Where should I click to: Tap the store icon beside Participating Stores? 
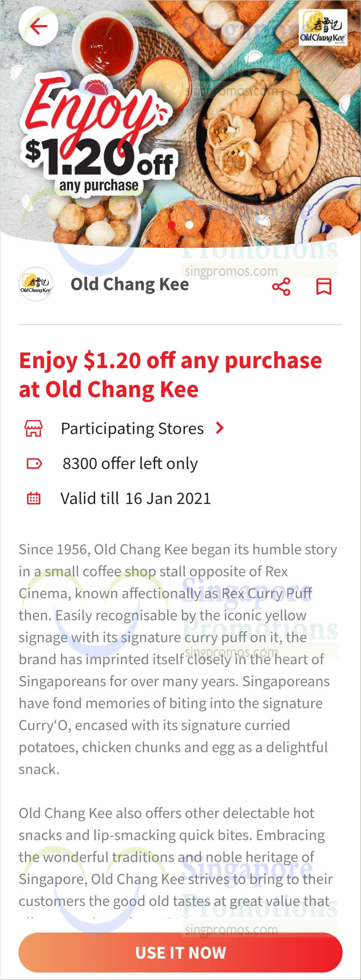click(x=33, y=429)
